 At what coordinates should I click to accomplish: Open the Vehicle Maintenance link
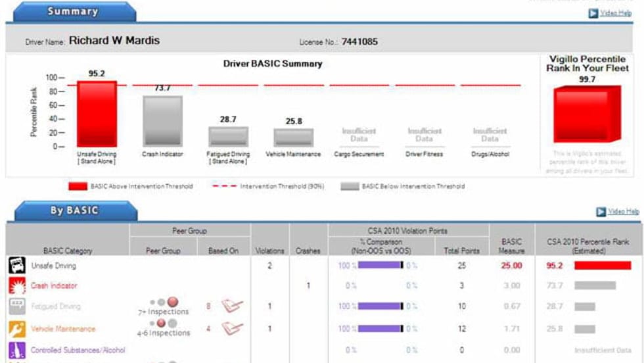point(62,329)
